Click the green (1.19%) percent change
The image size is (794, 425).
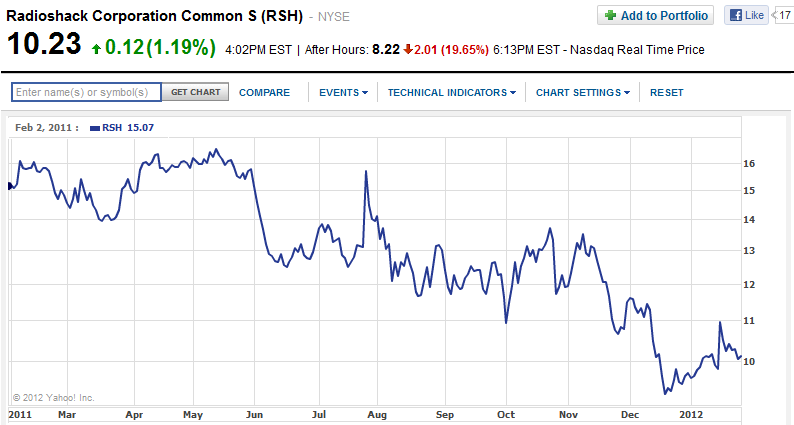click(x=181, y=48)
